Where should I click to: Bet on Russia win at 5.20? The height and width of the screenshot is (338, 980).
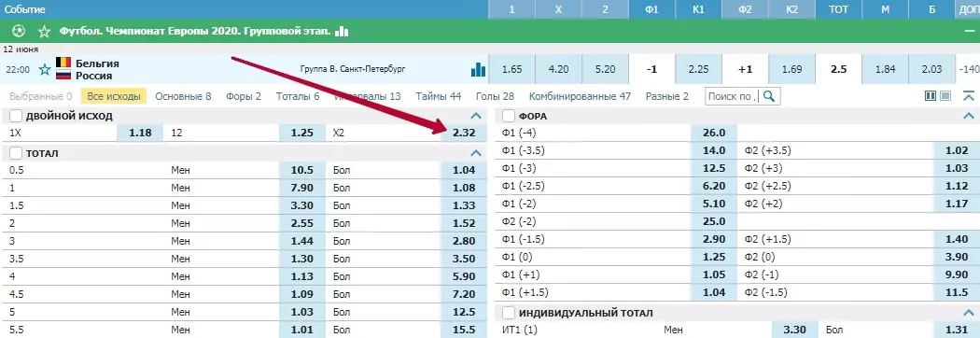(605, 69)
